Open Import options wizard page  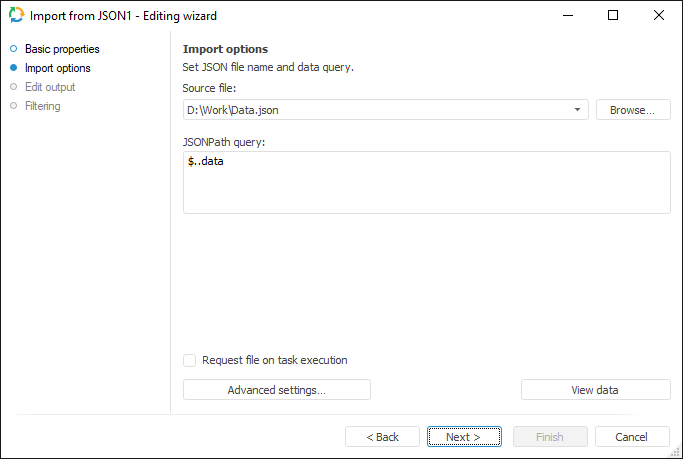58,68
